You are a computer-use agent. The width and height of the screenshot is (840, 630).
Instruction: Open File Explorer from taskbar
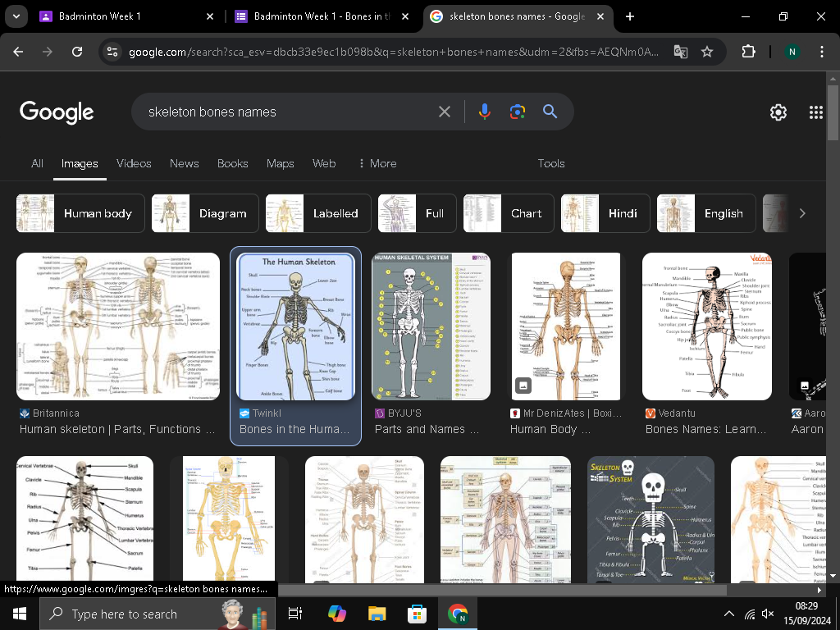click(x=377, y=614)
